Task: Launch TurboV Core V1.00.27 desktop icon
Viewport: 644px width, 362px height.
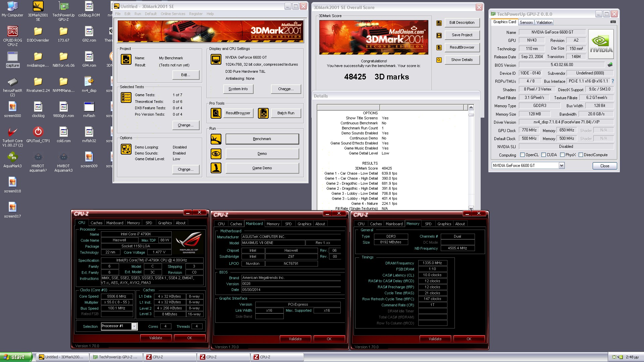Action: coord(12,137)
